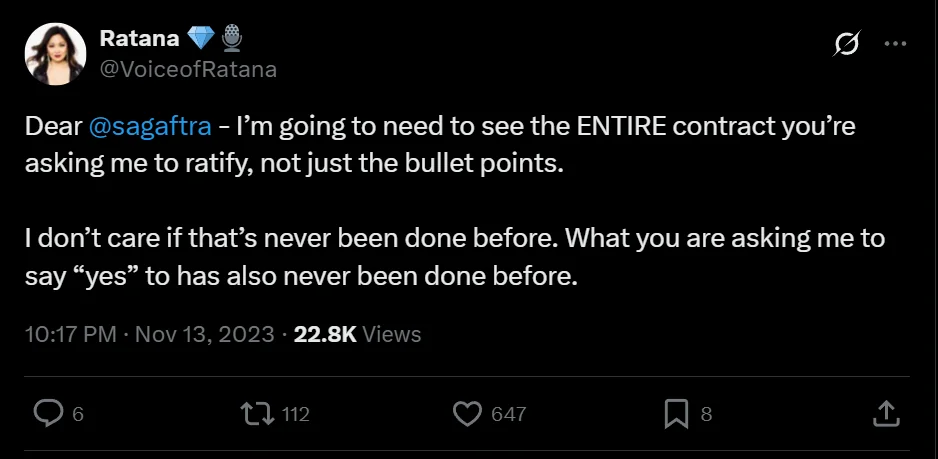Screen dimensions: 938x459
Task: Click the blue diamond emoji after Ratana
Action: (200, 39)
